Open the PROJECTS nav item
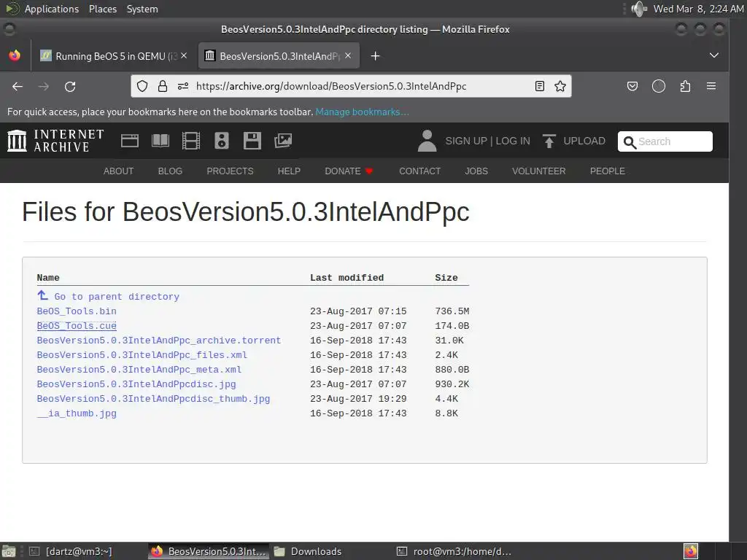Image resolution: width=747 pixels, height=560 pixels. (230, 171)
